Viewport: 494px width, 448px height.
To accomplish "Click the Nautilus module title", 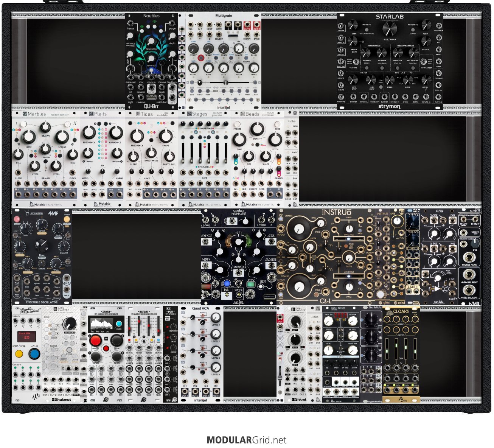I will [151, 16].
